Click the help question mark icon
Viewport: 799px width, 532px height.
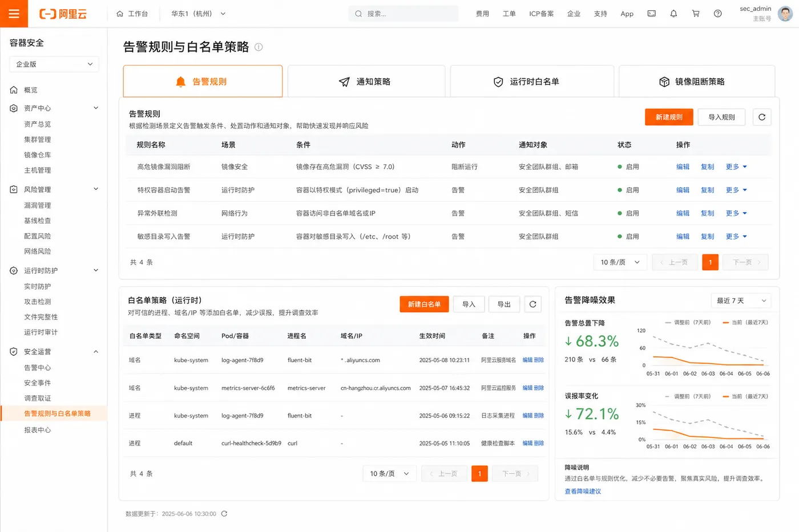coord(718,14)
